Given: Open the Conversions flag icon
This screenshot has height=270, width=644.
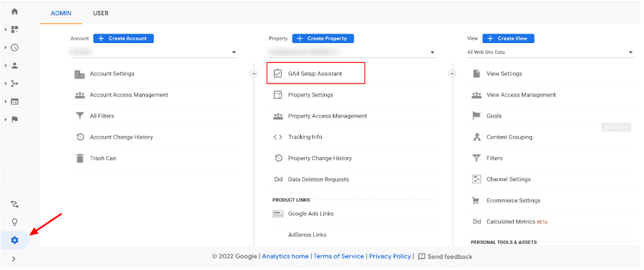Looking at the screenshot, I should (14, 120).
